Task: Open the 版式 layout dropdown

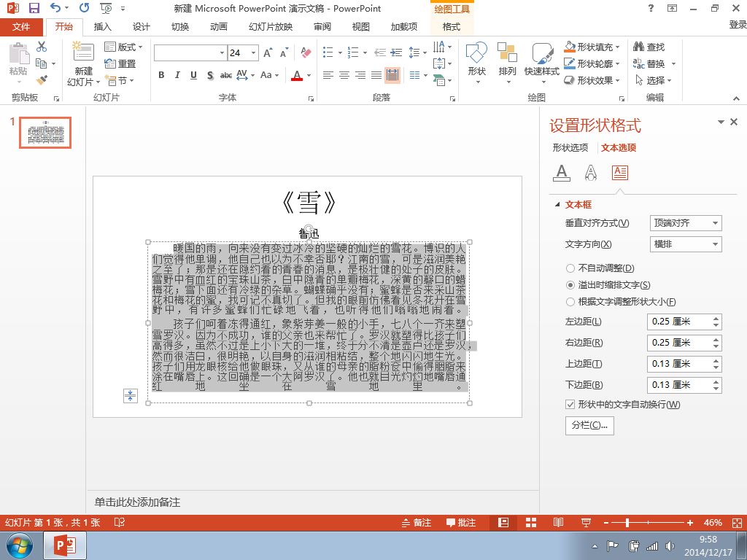Action: point(124,47)
